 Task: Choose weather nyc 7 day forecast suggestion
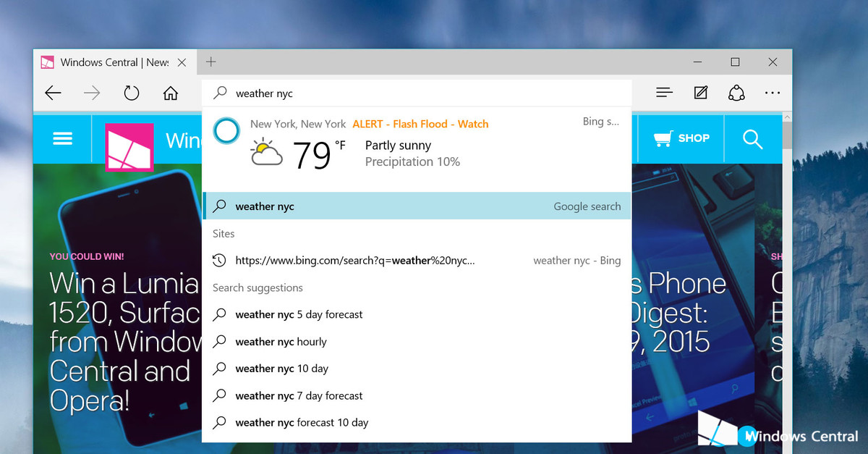coord(417,396)
